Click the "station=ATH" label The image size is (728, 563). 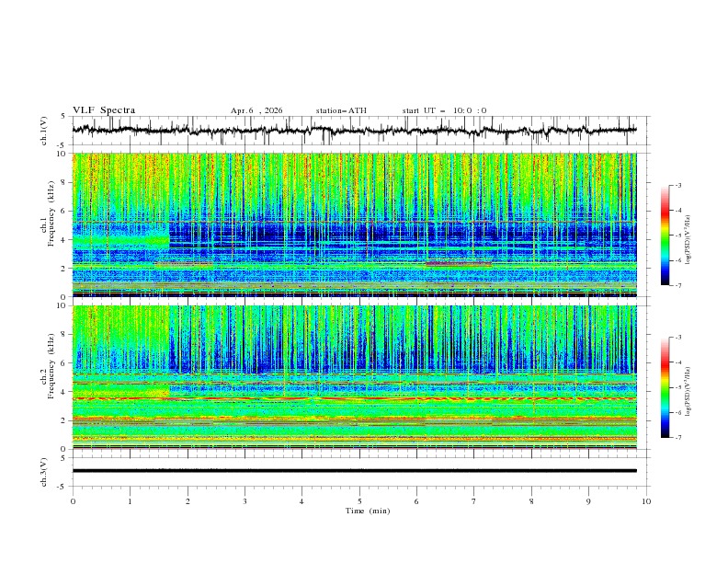[341, 111]
